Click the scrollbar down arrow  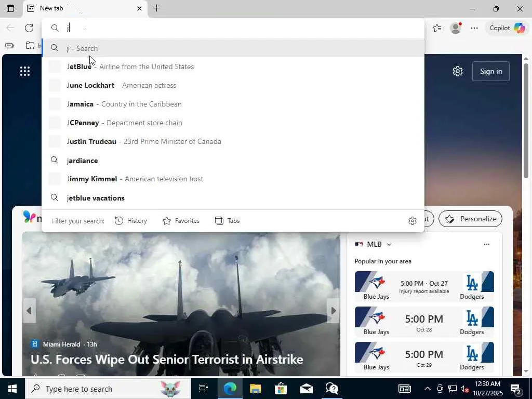pyautogui.click(x=526, y=371)
